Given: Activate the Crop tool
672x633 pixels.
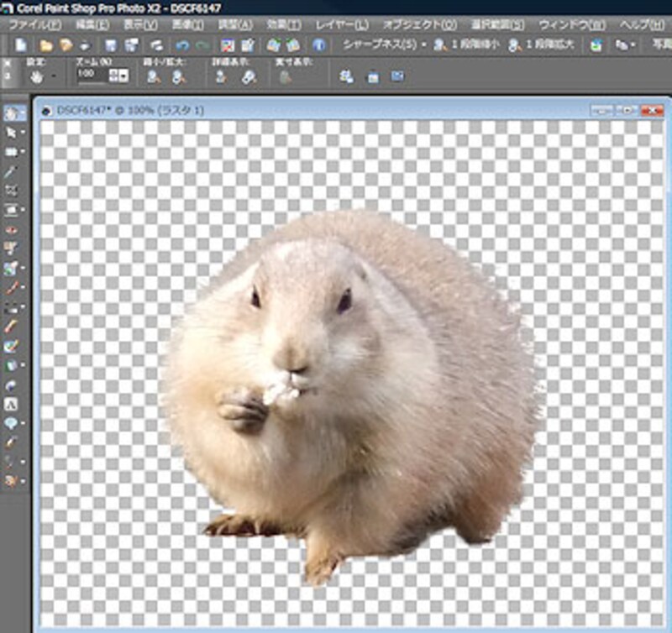Looking at the screenshot, I should point(12,191).
